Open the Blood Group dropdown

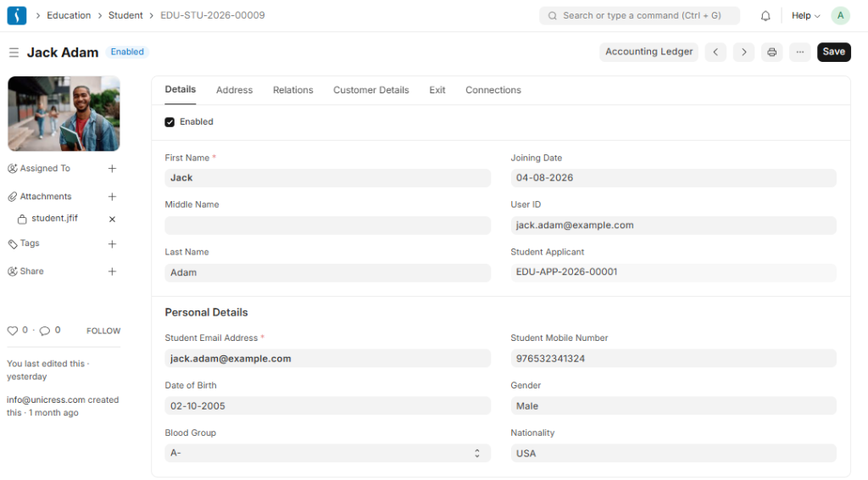coord(327,453)
